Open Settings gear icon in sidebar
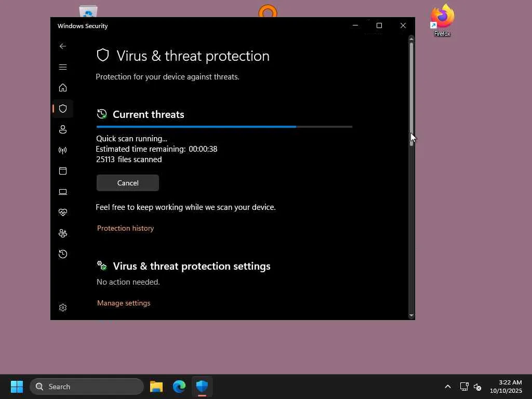532x399 pixels. point(63,308)
